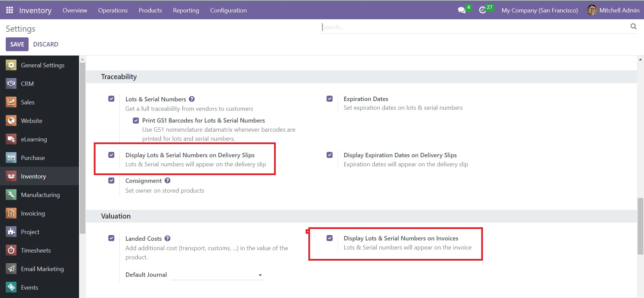Image resolution: width=644 pixels, height=298 pixels.
Task: Go to CRM settings section
Action: pos(40,84)
